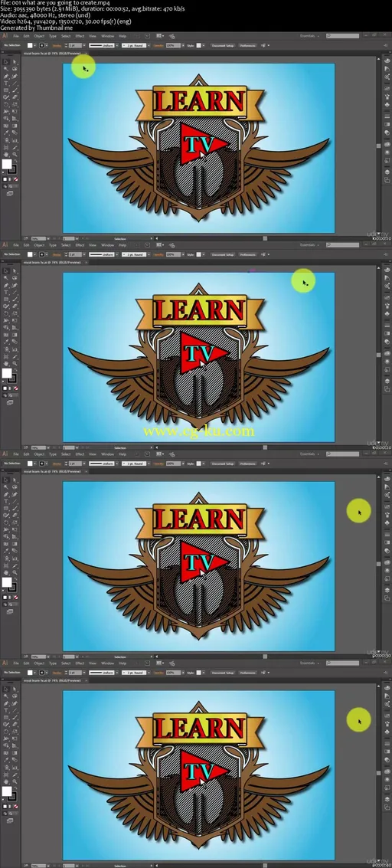Open the Window menu in the third frame
Screen dimensions: 392x868
point(107,454)
